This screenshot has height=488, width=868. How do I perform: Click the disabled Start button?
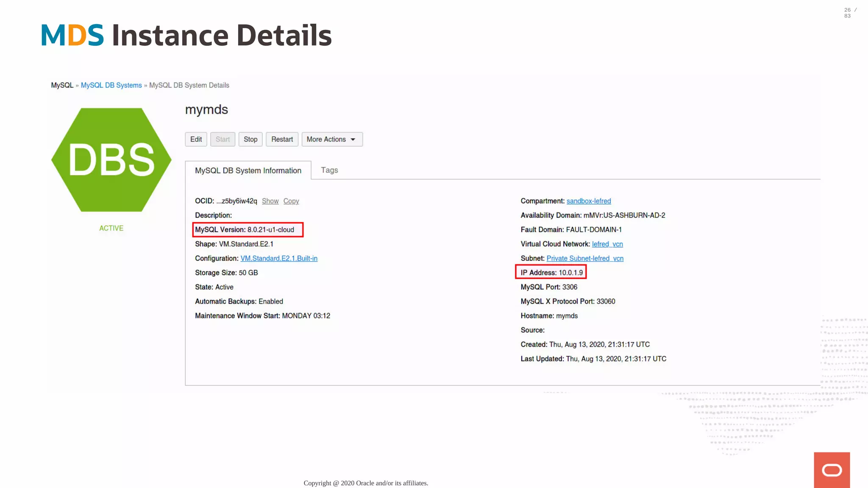pyautogui.click(x=223, y=139)
